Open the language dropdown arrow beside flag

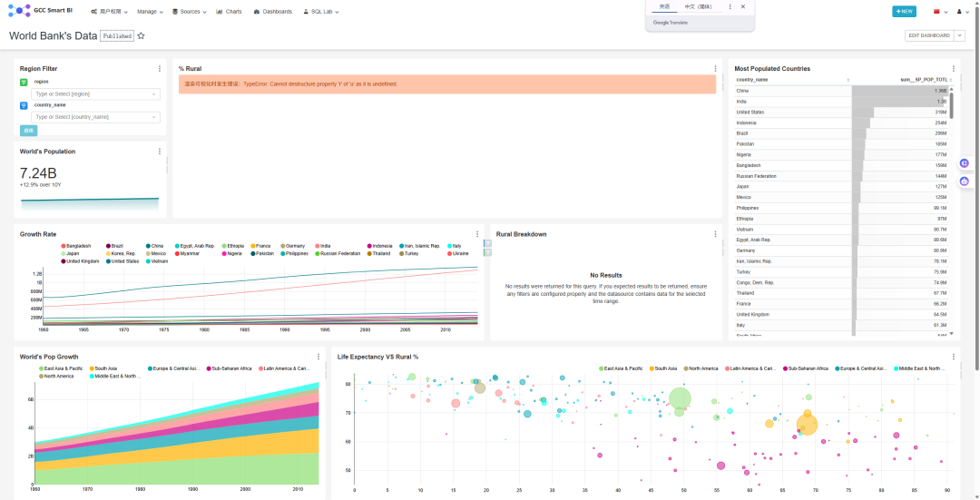click(946, 12)
